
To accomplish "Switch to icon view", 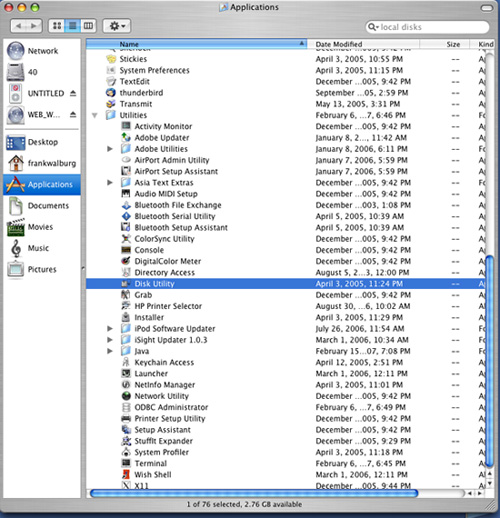I will [57, 26].
